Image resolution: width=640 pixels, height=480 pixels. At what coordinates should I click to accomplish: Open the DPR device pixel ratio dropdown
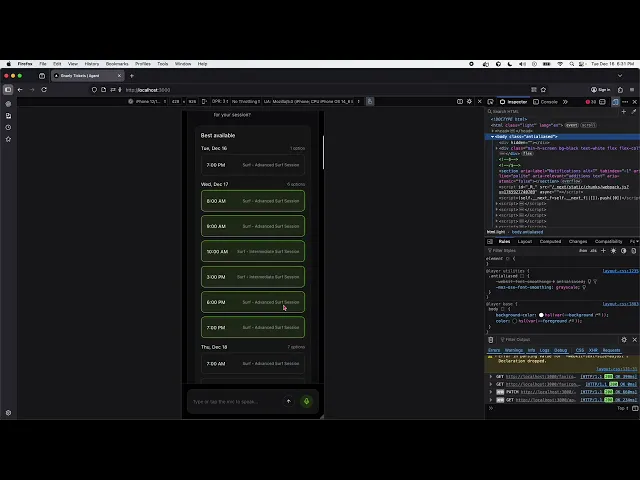coord(220,101)
